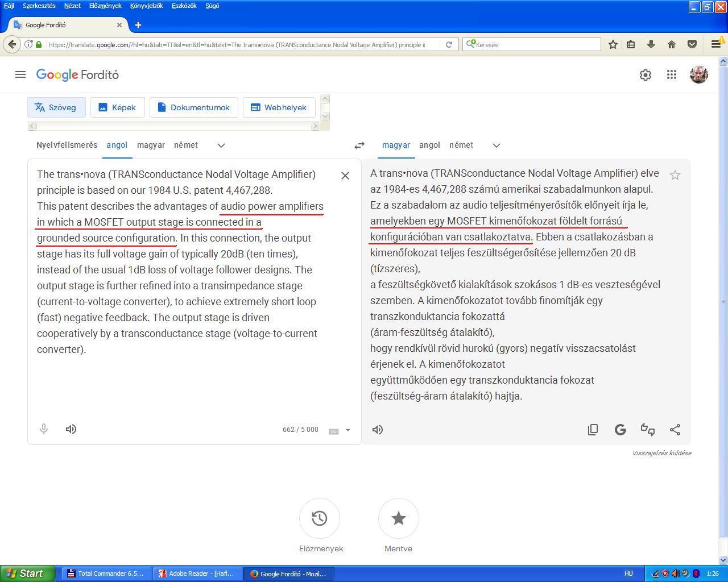
Task: Switch to Dokumentumok translation mode
Action: pyautogui.click(x=193, y=107)
